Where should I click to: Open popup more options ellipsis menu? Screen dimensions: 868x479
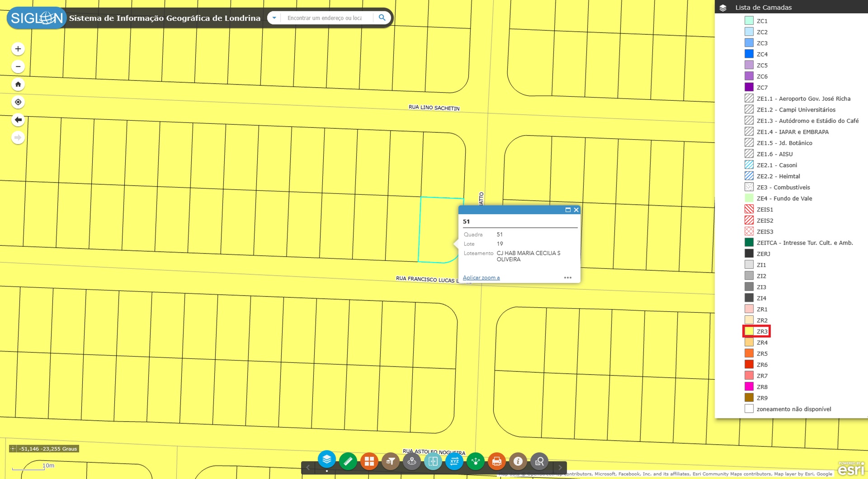click(568, 277)
